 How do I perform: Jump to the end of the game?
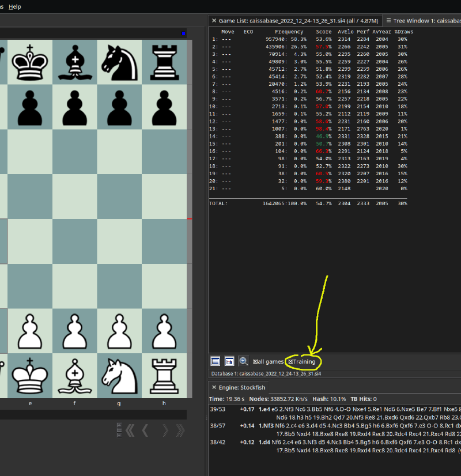[180, 430]
